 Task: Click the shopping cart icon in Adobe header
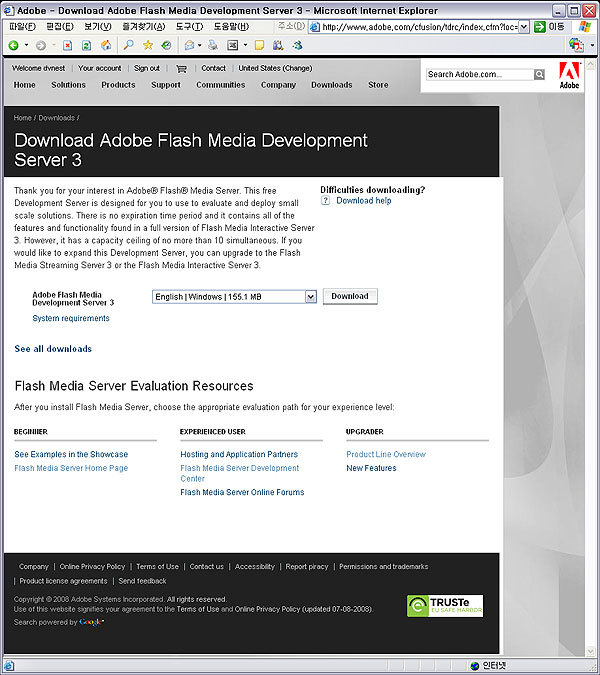[181, 68]
